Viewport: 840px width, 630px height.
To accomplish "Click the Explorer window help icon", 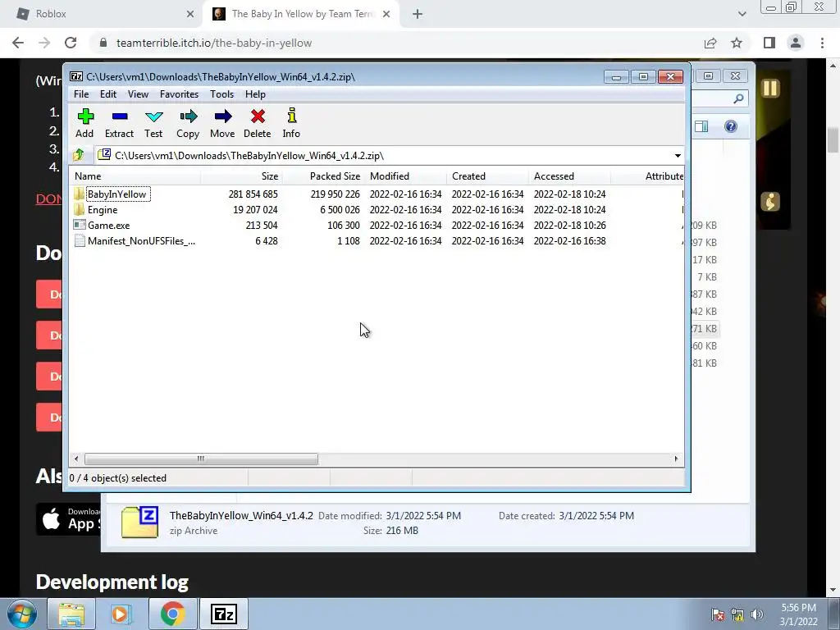I will [731, 126].
